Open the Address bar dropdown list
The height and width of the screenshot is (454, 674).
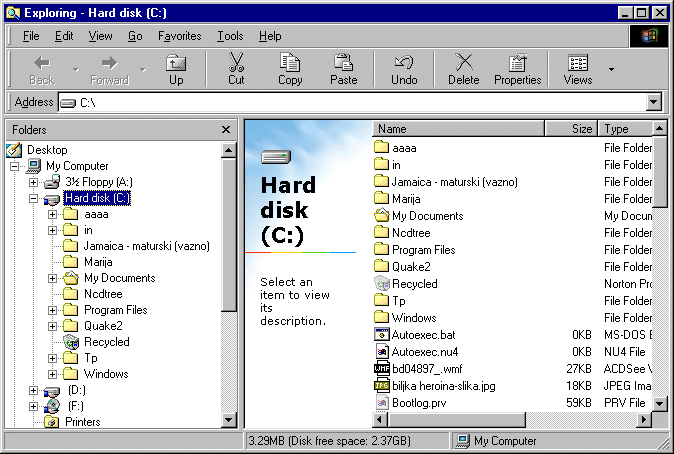coord(654,102)
